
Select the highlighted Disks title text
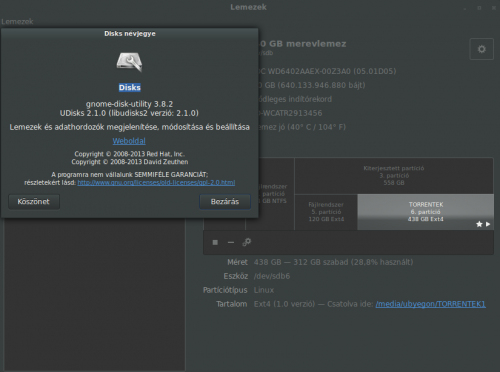click(130, 88)
